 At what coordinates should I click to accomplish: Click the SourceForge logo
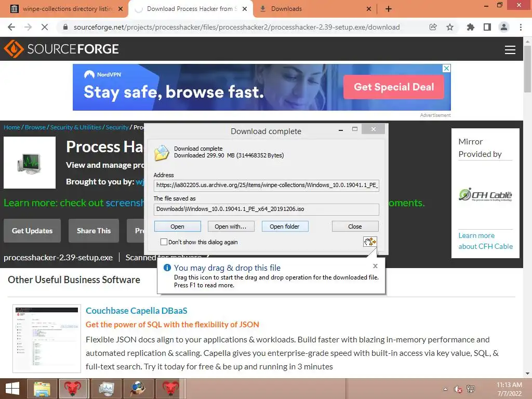[61, 49]
